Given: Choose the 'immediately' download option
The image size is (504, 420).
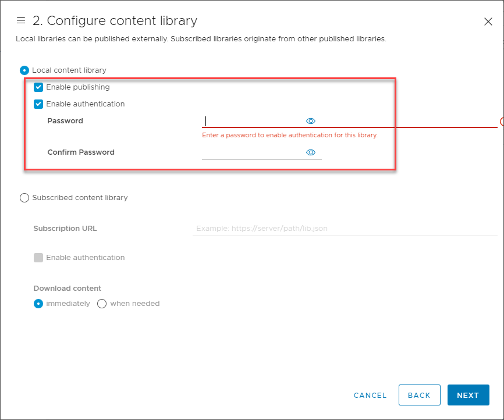Looking at the screenshot, I should (38, 304).
